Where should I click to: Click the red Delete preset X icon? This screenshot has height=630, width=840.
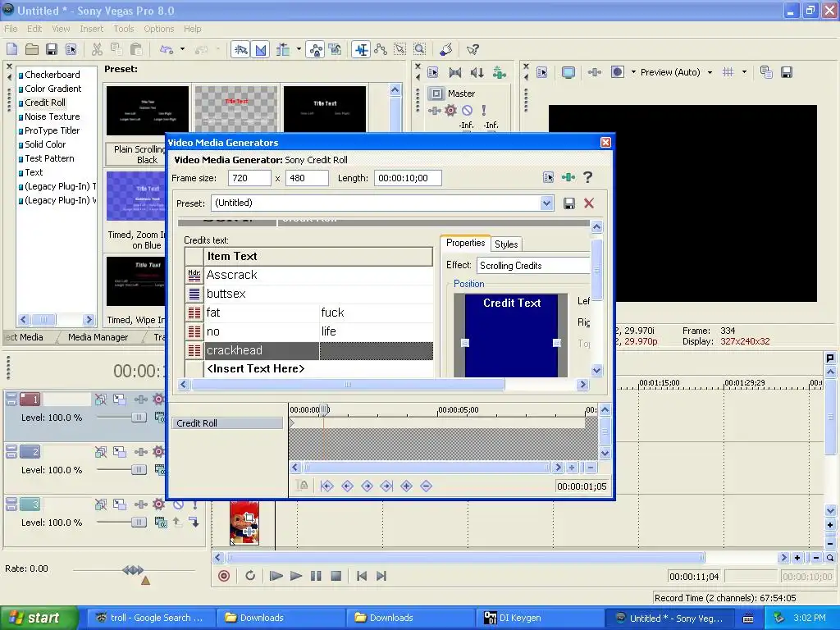point(589,203)
